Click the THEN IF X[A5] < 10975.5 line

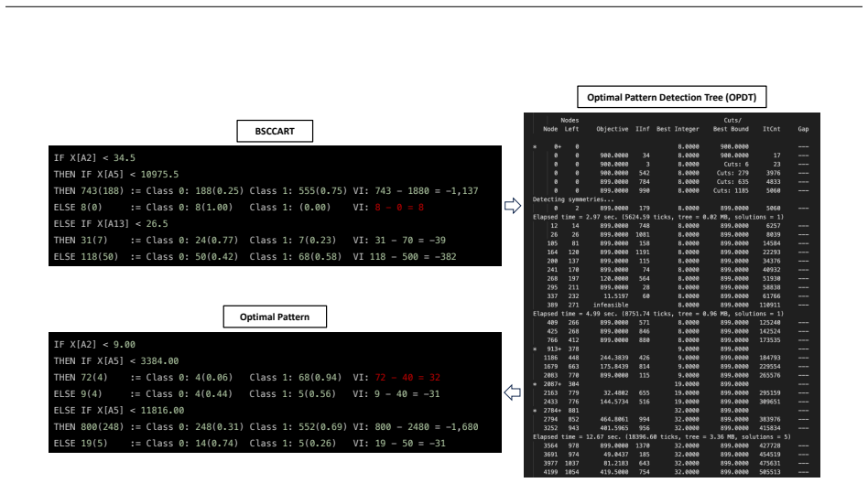[x=116, y=175]
